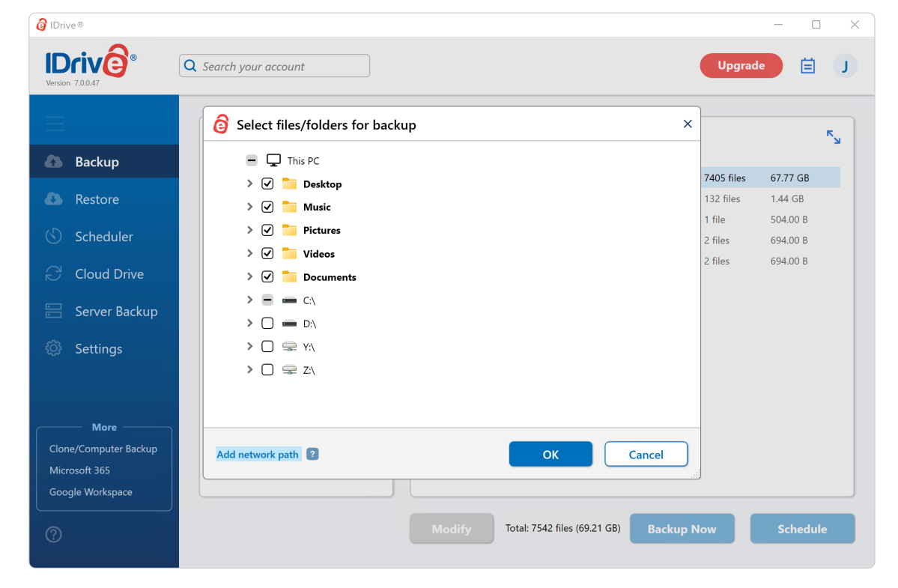898x588 pixels.
Task: Open help via the question mark icon in sidebar
Action: (x=54, y=534)
